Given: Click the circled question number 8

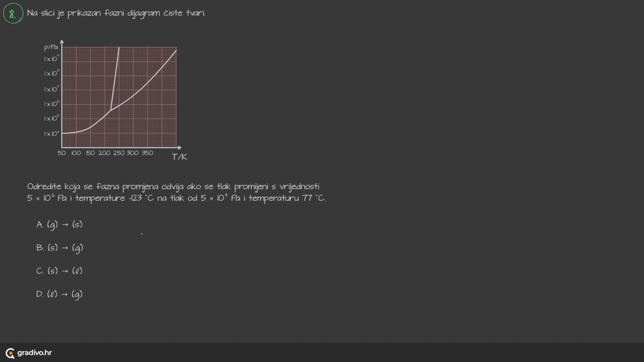Looking at the screenshot, I should tap(13, 13).
